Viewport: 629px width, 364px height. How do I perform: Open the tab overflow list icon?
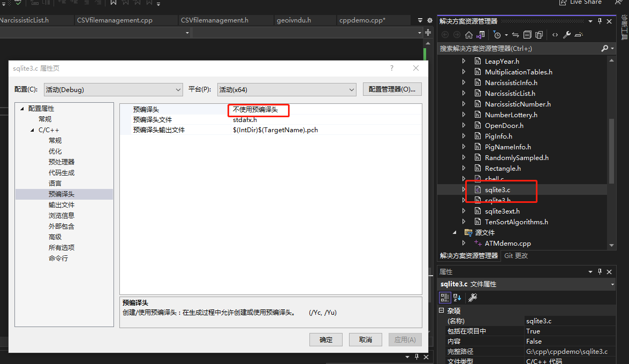[x=420, y=20]
